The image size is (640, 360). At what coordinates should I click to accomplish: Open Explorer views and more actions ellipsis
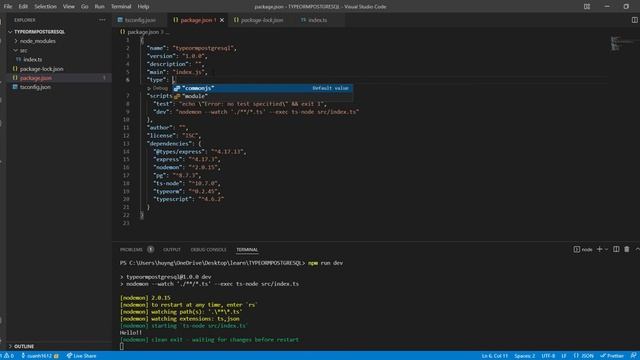pos(102,20)
